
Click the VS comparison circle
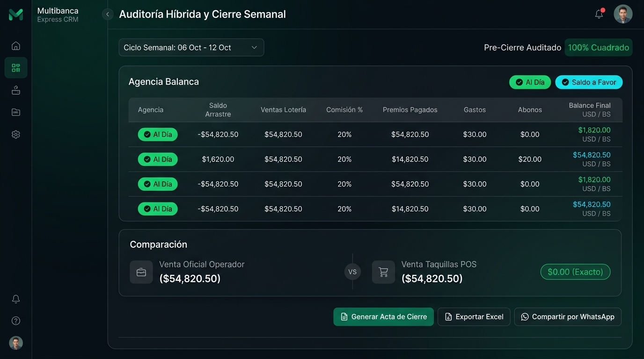click(352, 272)
